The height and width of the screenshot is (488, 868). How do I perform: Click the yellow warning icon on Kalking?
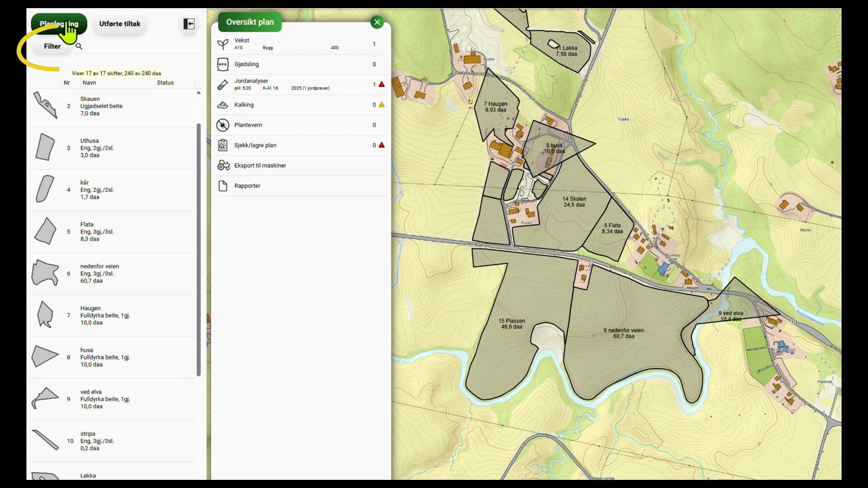point(382,104)
